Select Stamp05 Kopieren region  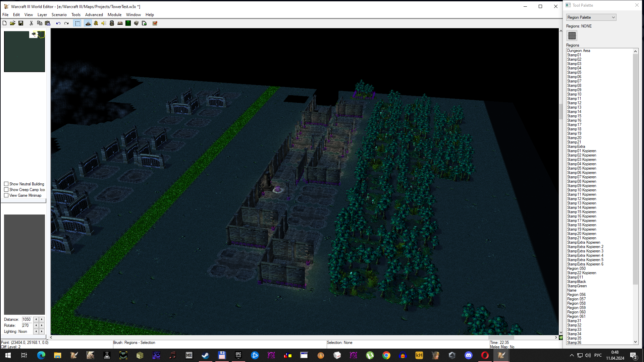pos(582,168)
